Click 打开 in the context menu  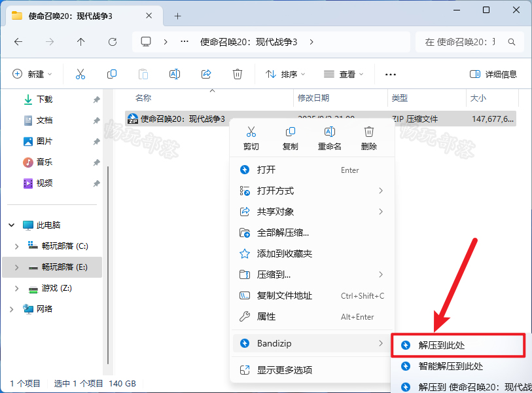coord(312,170)
